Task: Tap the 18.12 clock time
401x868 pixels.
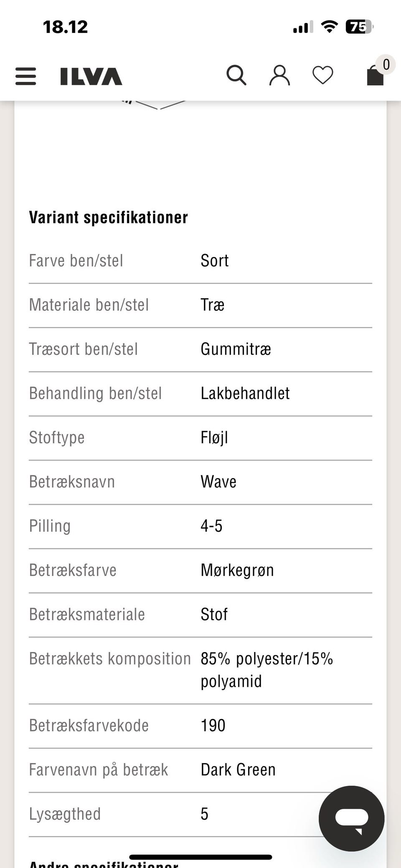Action: [x=66, y=27]
